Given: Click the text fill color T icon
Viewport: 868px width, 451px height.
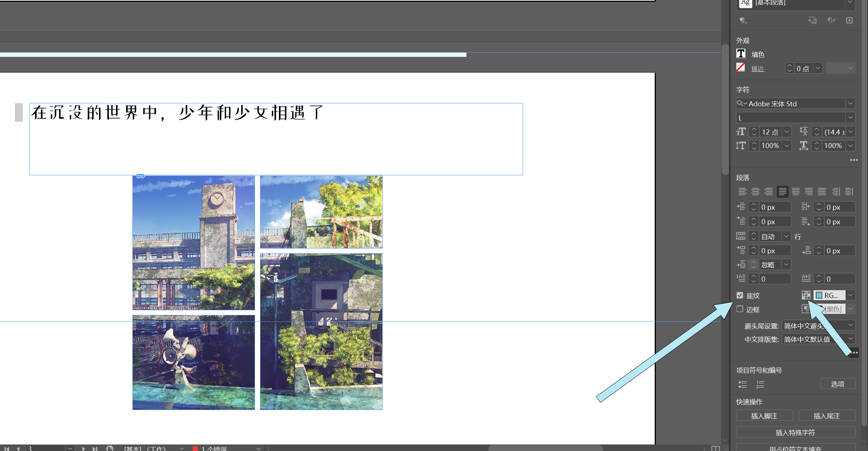Looking at the screenshot, I should click(741, 54).
